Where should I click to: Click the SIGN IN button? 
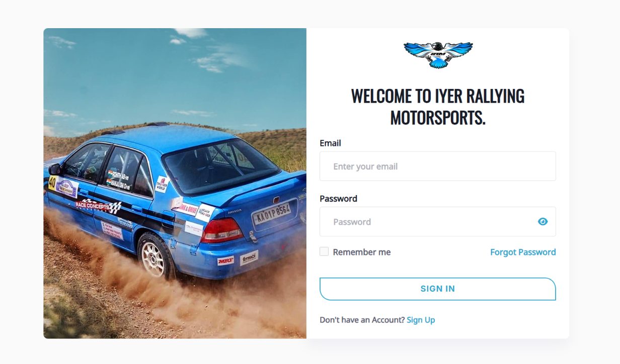coord(438,289)
